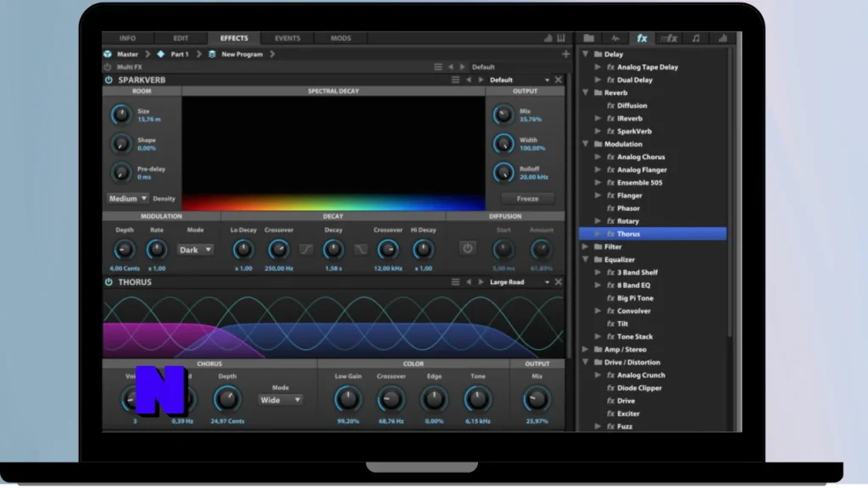This screenshot has height=488, width=868.
Task: Switch to the EVENTS tab
Action: click(287, 38)
